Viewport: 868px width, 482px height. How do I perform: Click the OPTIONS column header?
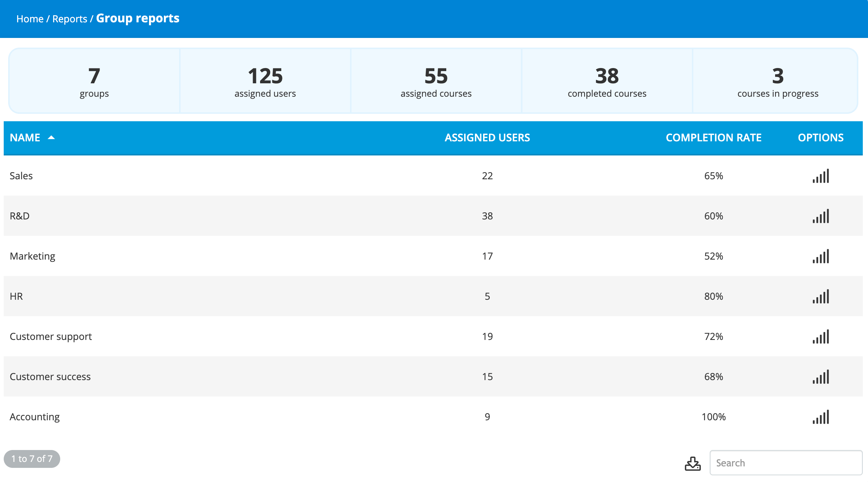click(x=820, y=138)
